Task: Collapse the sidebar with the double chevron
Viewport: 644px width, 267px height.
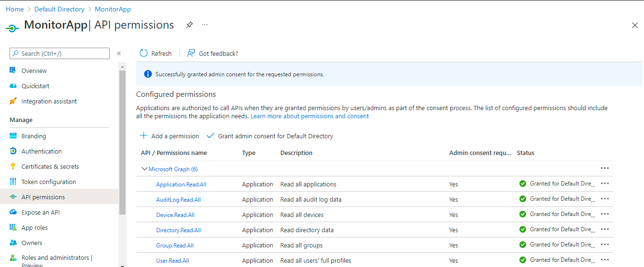Action: 119,53
